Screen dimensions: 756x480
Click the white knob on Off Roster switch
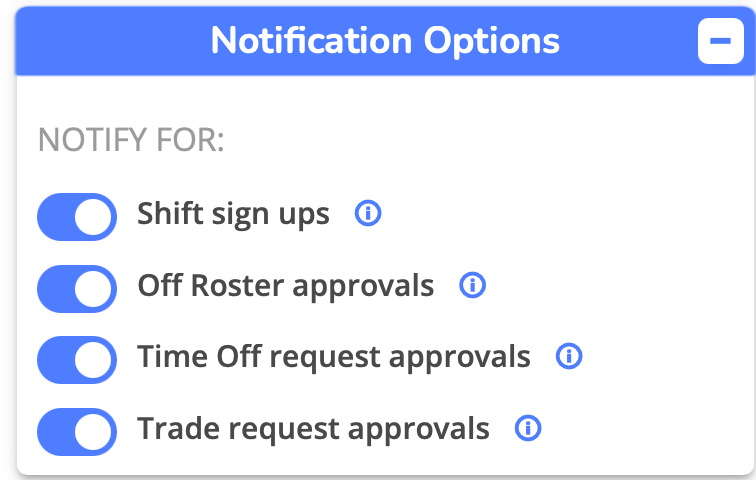94,288
